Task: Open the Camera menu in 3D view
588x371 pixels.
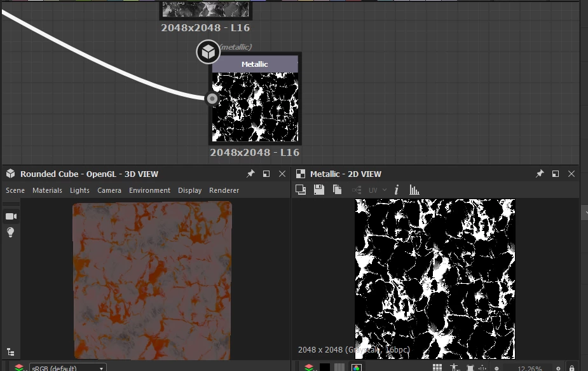Action: click(x=109, y=190)
